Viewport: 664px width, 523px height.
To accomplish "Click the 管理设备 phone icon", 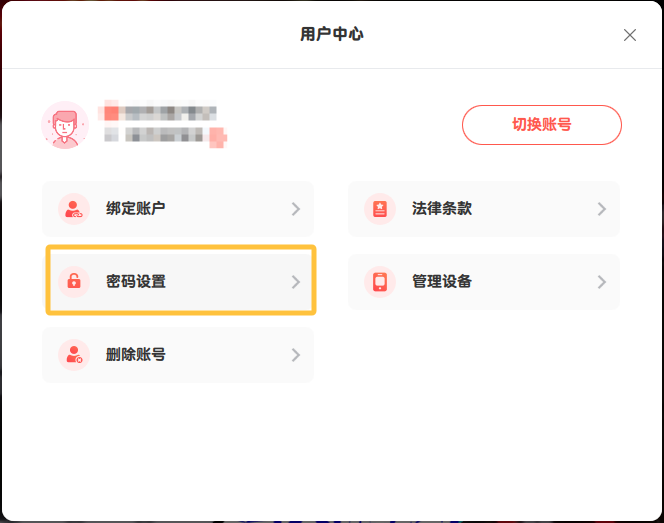I will [379, 282].
